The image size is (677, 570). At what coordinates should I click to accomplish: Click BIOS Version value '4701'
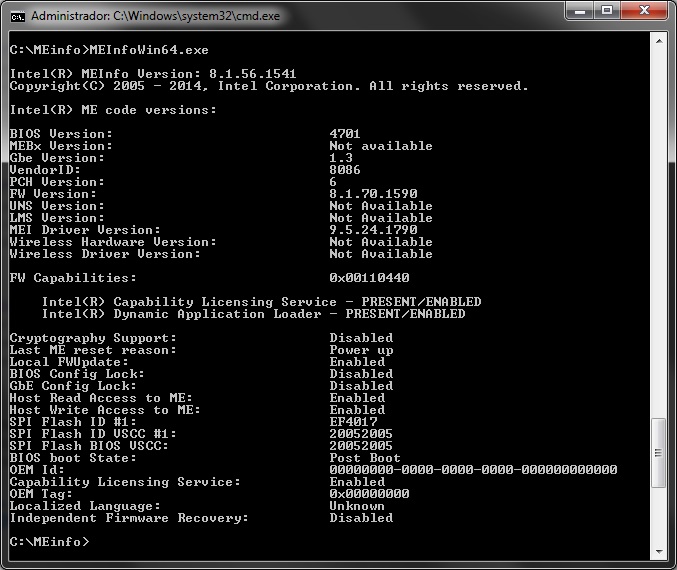click(x=345, y=134)
